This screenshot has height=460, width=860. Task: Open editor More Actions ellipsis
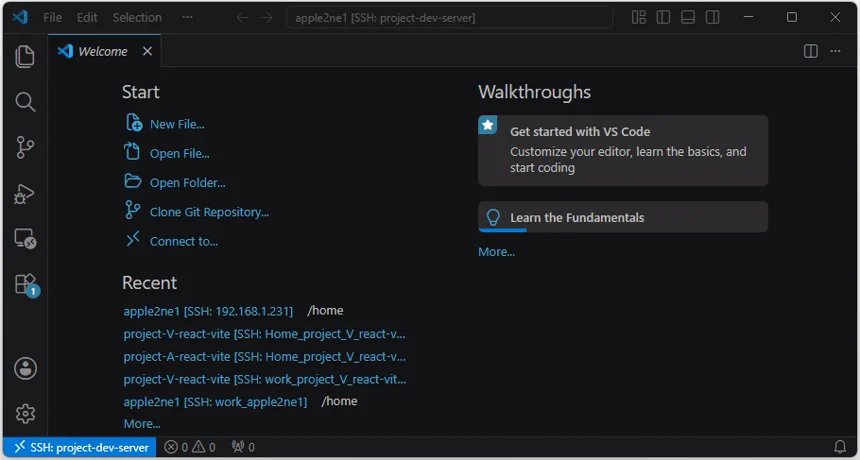pyautogui.click(x=835, y=51)
